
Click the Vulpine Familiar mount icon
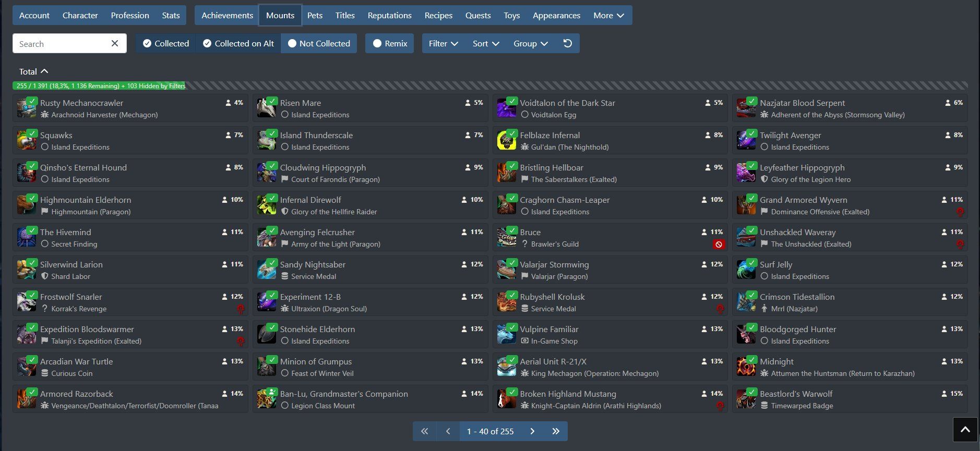click(x=506, y=334)
